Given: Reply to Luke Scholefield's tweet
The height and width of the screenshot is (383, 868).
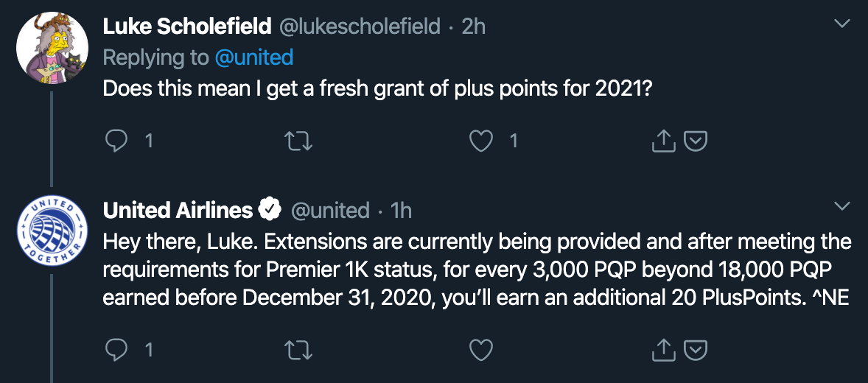Looking at the screenshot, I should coord(116,141).
